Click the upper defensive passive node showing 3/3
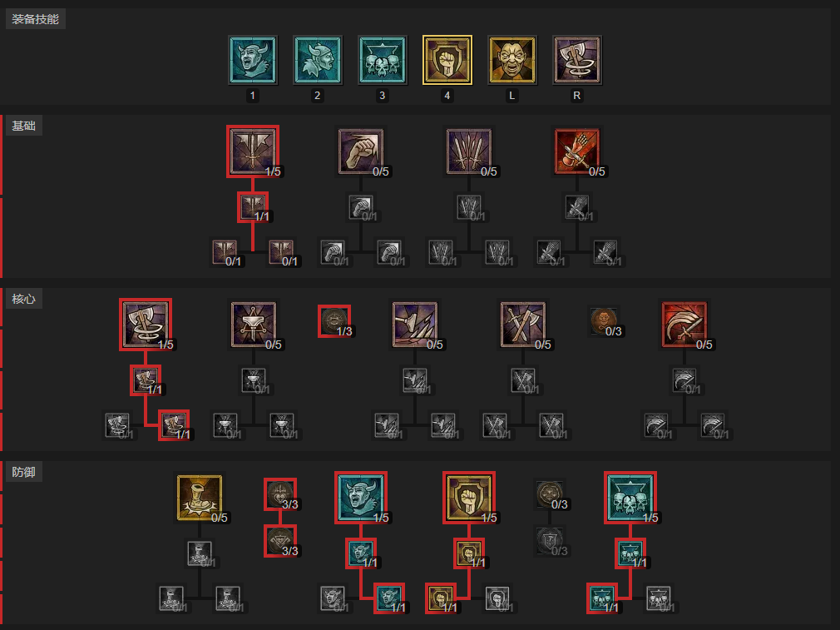Image resolution: width=840 pixels, height=630 pixels. (280, 494)
